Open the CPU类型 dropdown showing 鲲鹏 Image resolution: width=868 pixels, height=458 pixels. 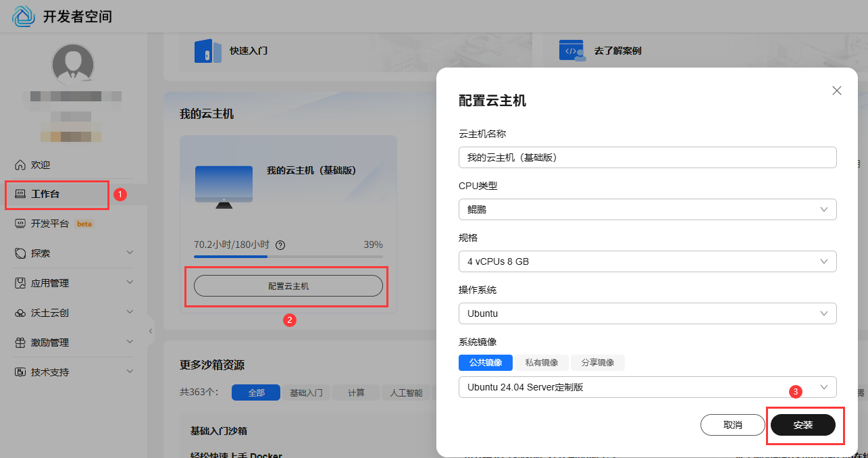[x=647, y=209]
